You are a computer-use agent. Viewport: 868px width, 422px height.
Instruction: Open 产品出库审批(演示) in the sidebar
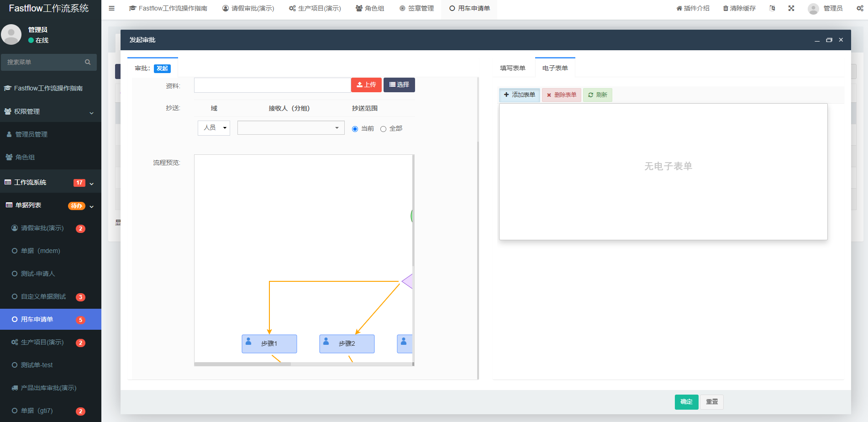point(51,388)
